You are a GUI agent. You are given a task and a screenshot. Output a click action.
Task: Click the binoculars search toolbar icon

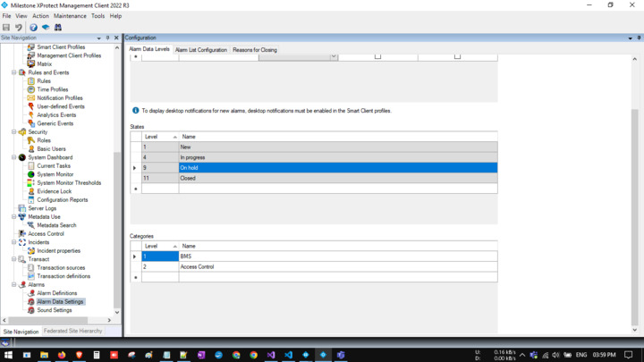(58, 28)
